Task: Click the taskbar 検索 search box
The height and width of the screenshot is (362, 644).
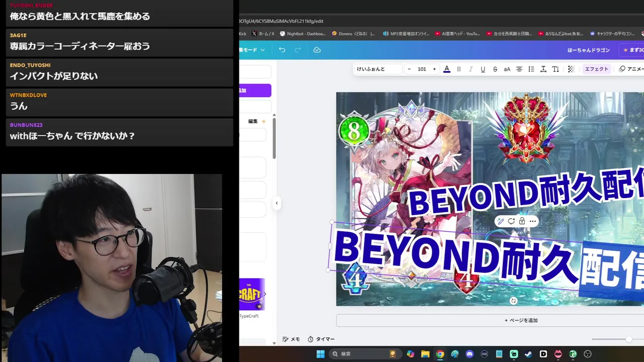Action: tap(365, 354)
